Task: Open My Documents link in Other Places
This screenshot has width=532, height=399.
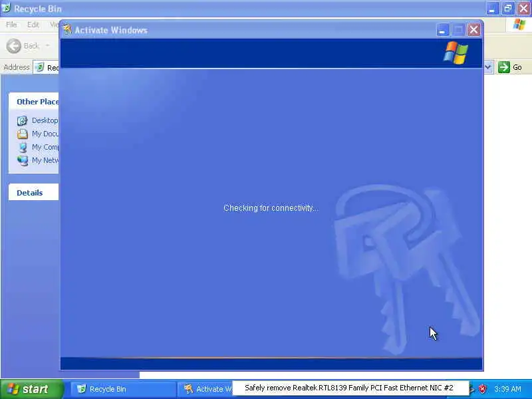Action: [x=45, y=134]
